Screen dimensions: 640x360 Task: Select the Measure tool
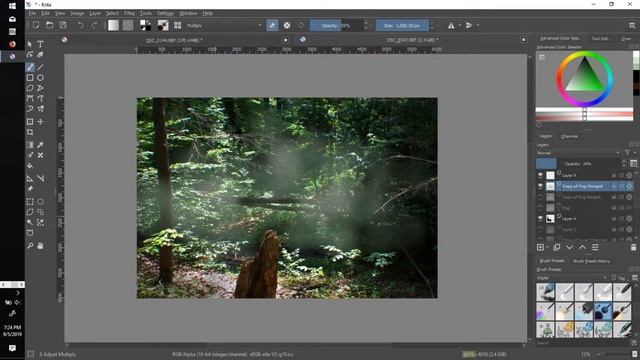pos(40,178)
